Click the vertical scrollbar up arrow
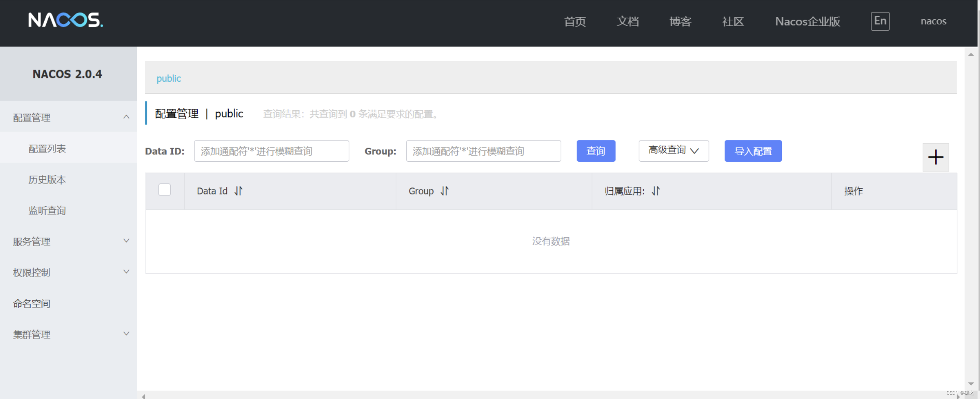980x399 pixels. pyautogui.click(x=971, y=54)
